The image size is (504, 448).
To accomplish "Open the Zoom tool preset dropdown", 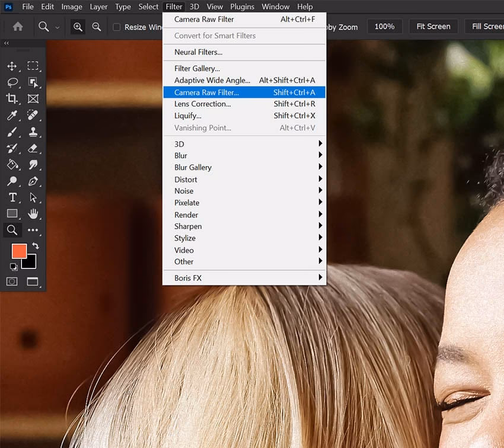I will 58,27.
